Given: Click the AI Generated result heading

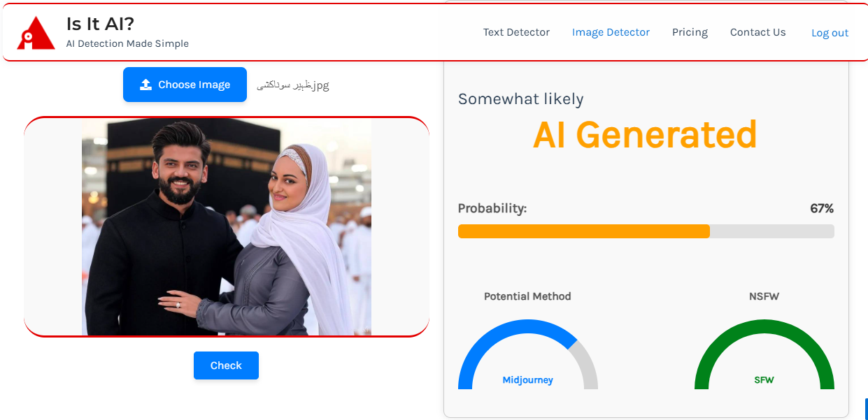Looking at the screenshot, I should [x=644, y=135].
